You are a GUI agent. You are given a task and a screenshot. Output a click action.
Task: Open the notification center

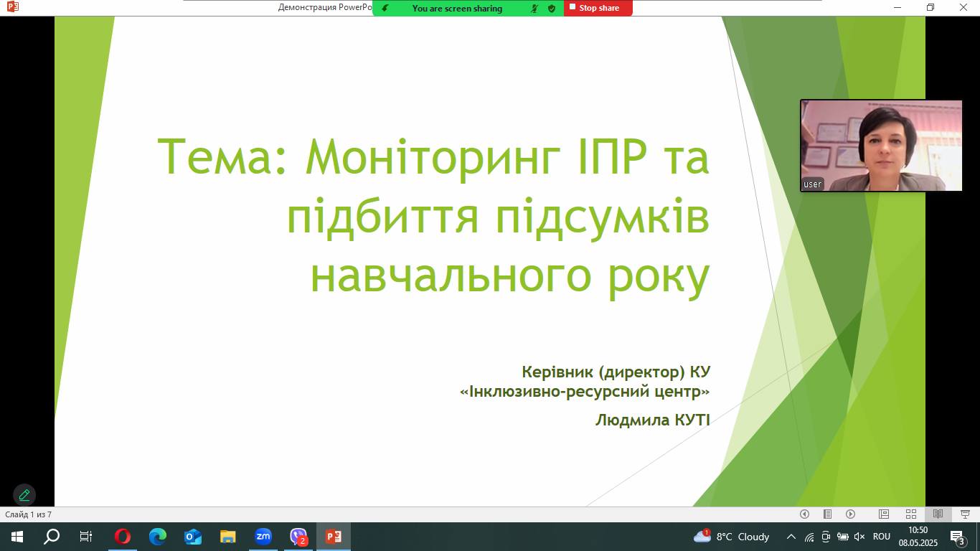[x=956, y=537]
